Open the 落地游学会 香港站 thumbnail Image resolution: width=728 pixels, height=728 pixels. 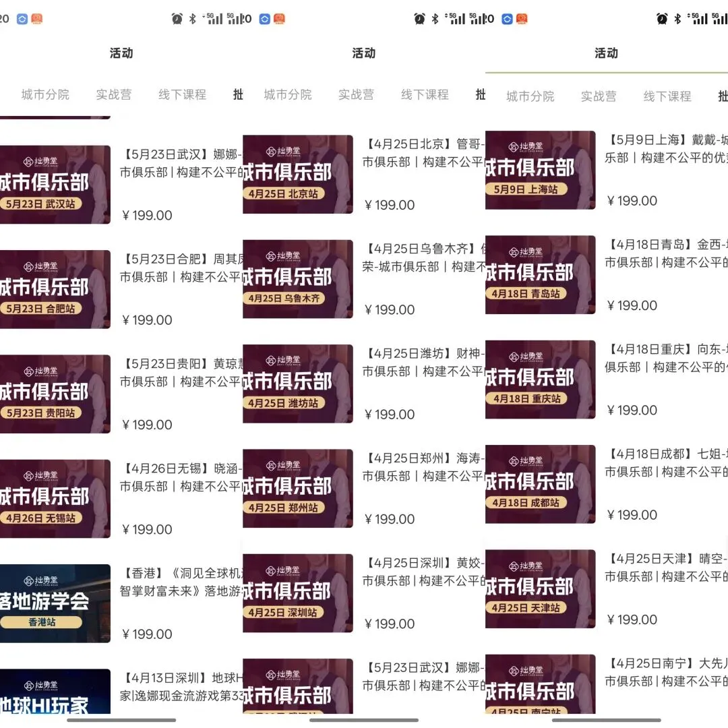[55, 603]
